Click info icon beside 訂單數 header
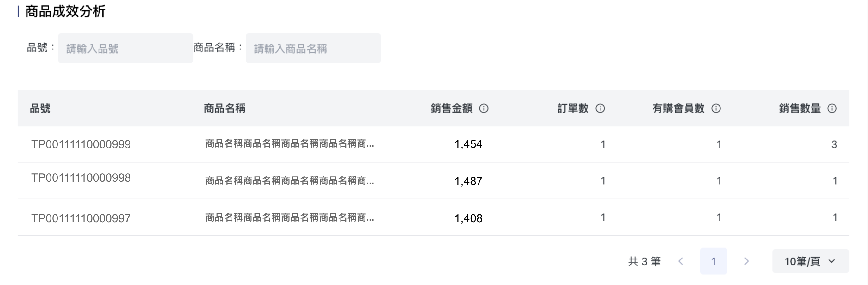Screen dimensions: 868x285 [x=600, y=108]
